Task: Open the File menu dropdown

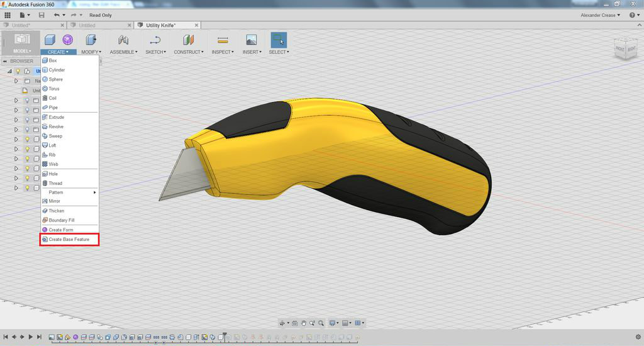Action: click(x=25, y=15)
